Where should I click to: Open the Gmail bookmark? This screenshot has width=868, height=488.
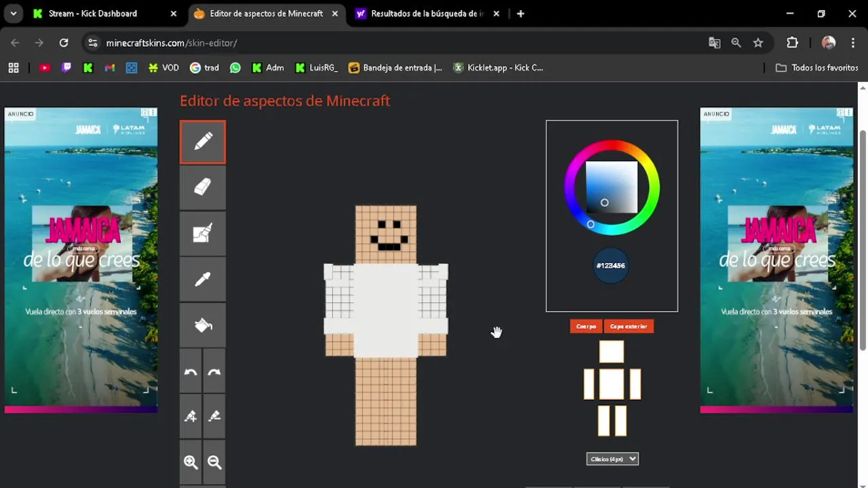pos(110,68)
